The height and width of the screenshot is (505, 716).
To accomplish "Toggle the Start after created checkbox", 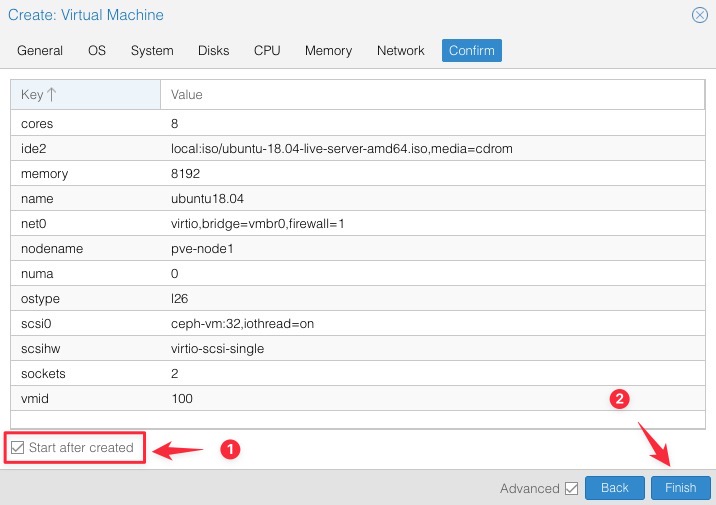I will [17, 447].
